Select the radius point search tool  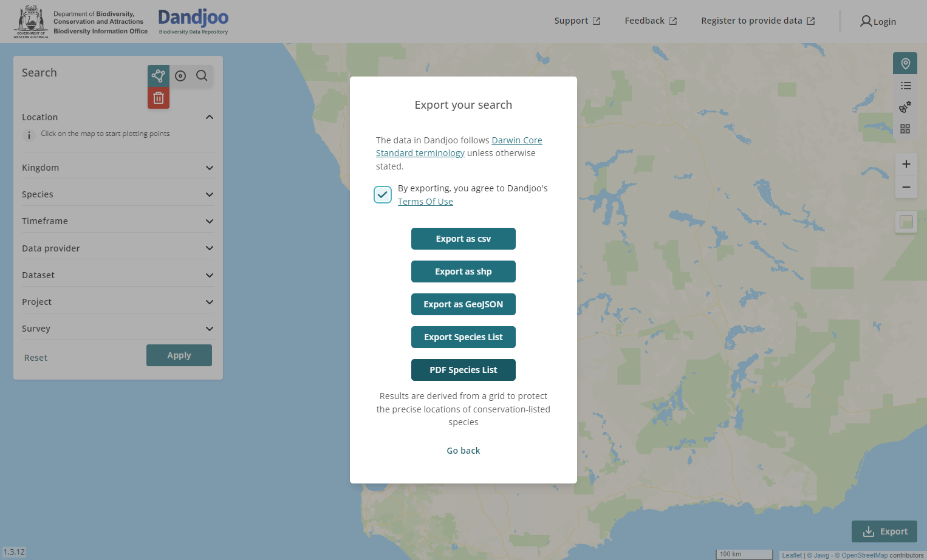click(180, 76)
